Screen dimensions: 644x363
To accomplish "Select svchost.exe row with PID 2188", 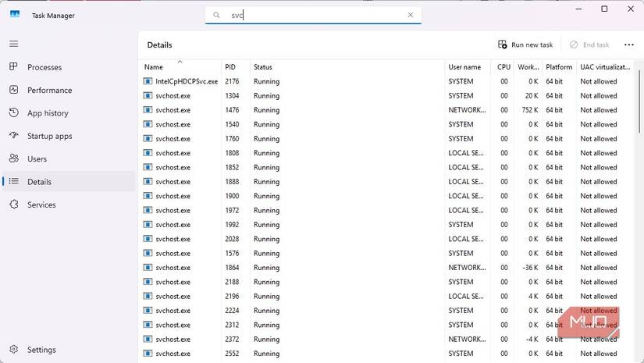I will [386, 282].
